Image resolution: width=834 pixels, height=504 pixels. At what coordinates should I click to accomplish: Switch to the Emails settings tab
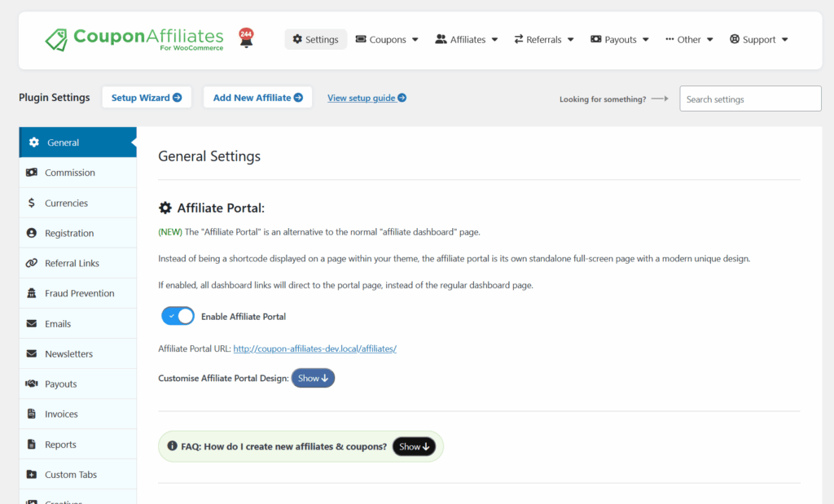[x=58, y=323]
